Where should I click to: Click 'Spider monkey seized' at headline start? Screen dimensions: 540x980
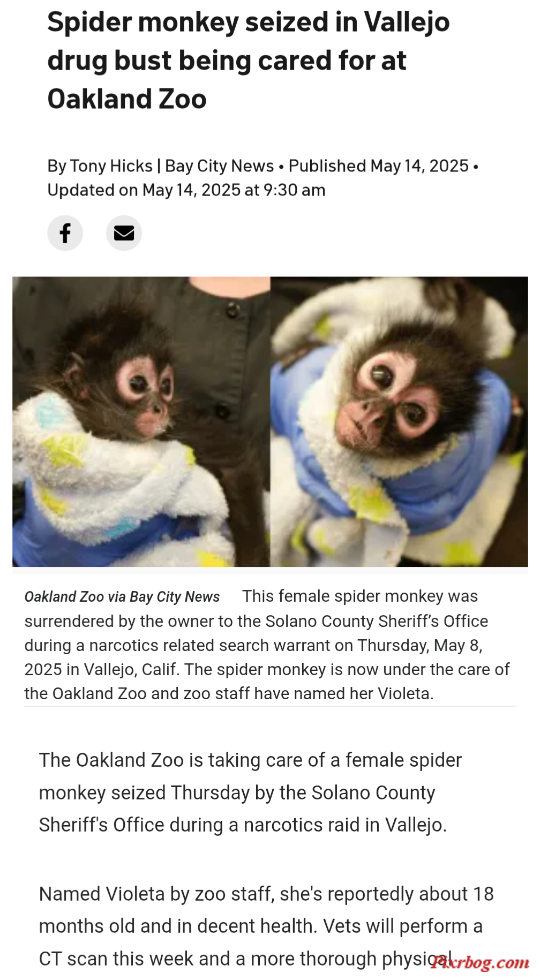[x=188, y=23]
